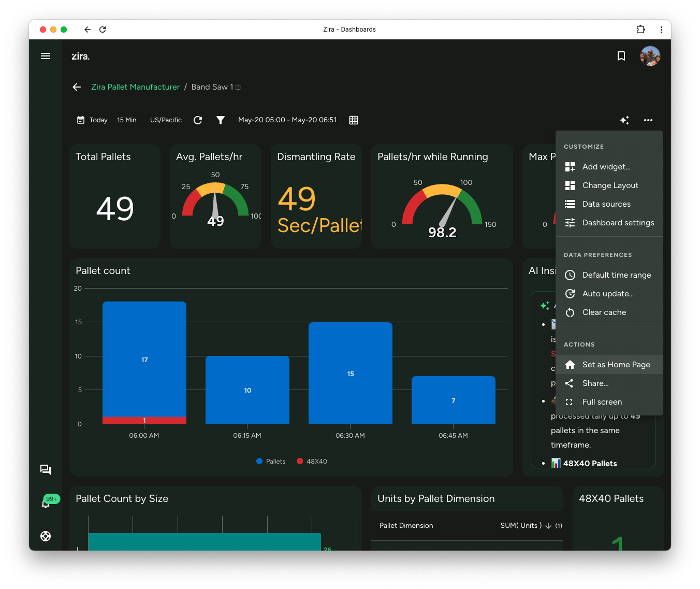Click the Pallet Dimension column header
700x589 pixels.
tap(406, 525)
